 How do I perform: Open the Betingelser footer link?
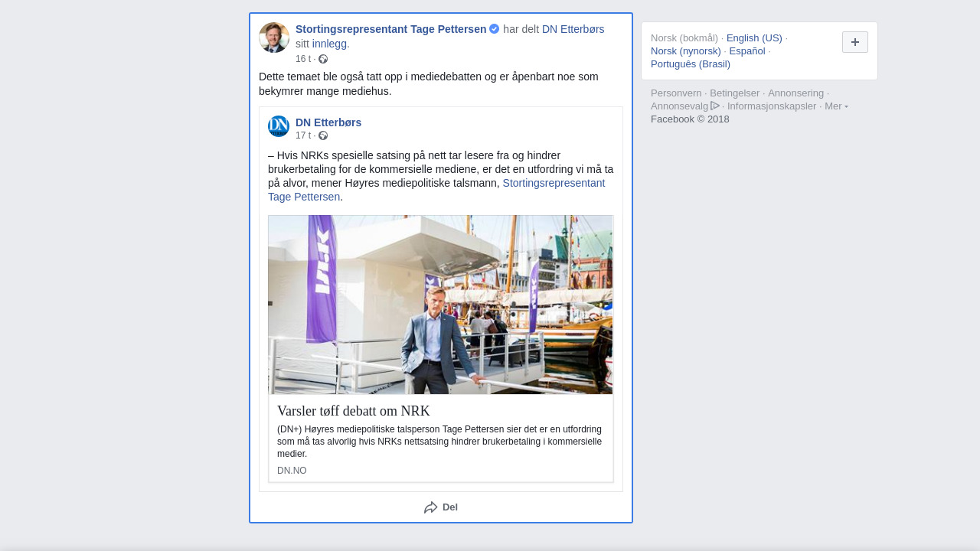pyautogui.click(x=735, y=93)
